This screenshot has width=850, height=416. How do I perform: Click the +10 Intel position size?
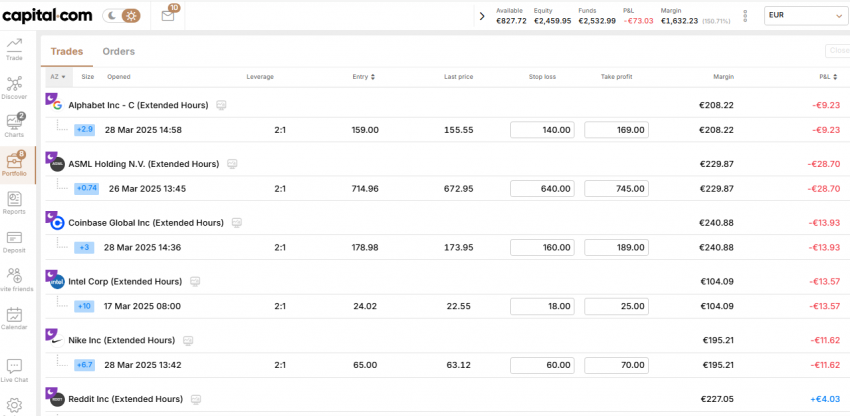click(x=84, y=306)
